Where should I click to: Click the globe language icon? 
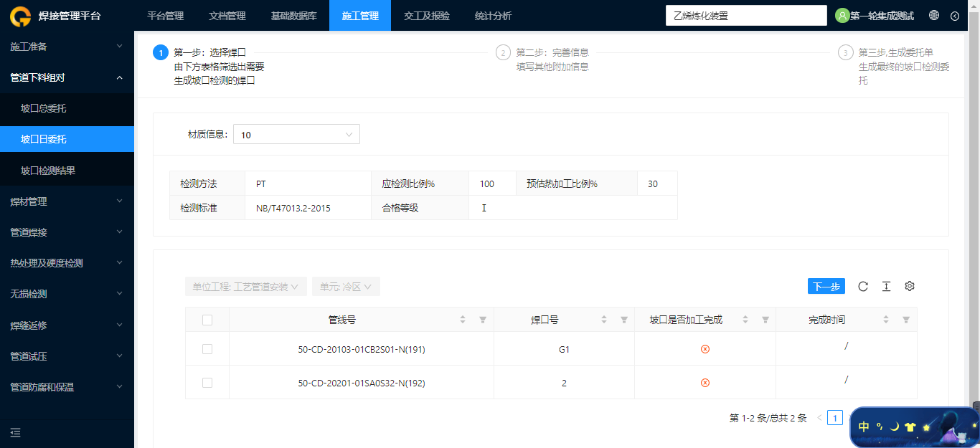(934, 15)
